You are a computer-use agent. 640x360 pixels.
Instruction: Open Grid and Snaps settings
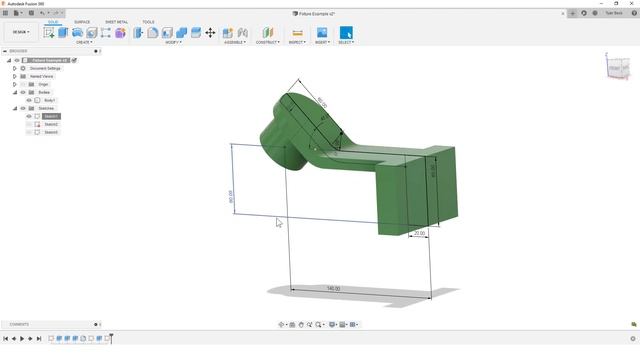coord(343,325)
